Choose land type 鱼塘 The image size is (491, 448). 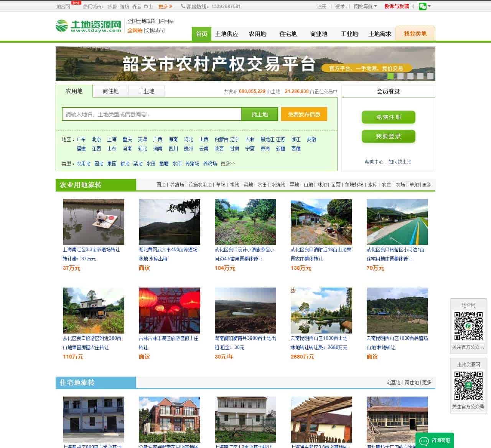(164, 164)
